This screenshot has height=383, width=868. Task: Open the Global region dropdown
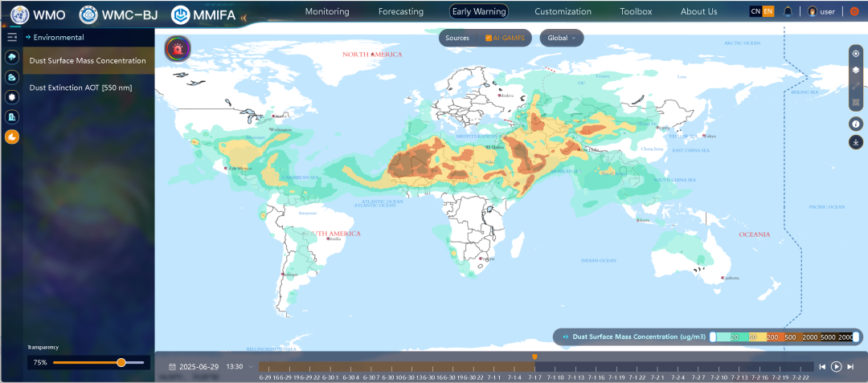[561, 38]
